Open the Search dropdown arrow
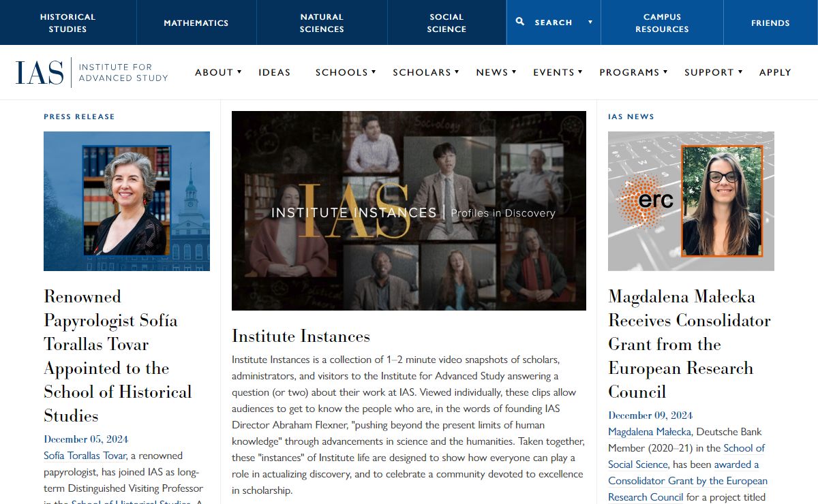 pyautogui.click(x=590, y=22)
